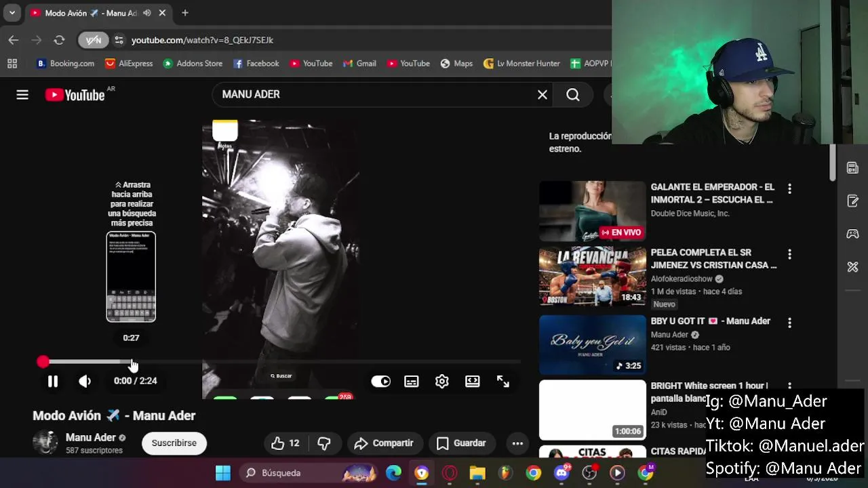Run the search with the magnifier button
The image size is (868, 488).
click(573, 95)
